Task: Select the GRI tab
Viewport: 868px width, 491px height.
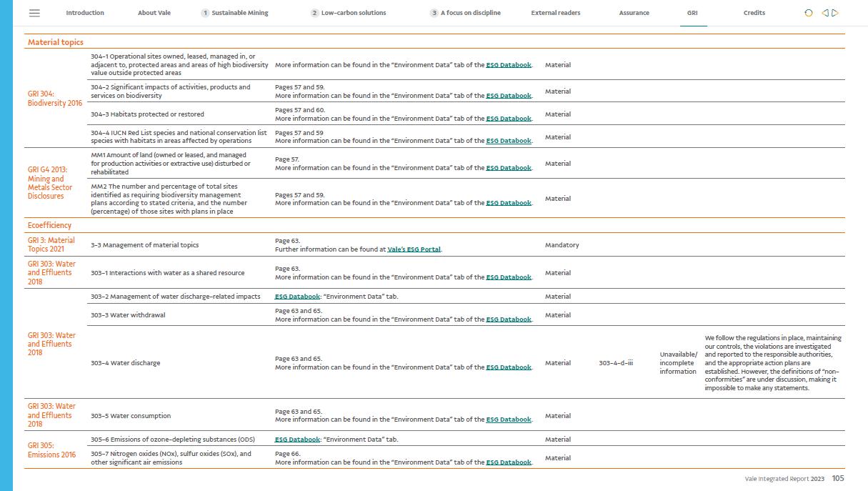Action: pos(692,13)
